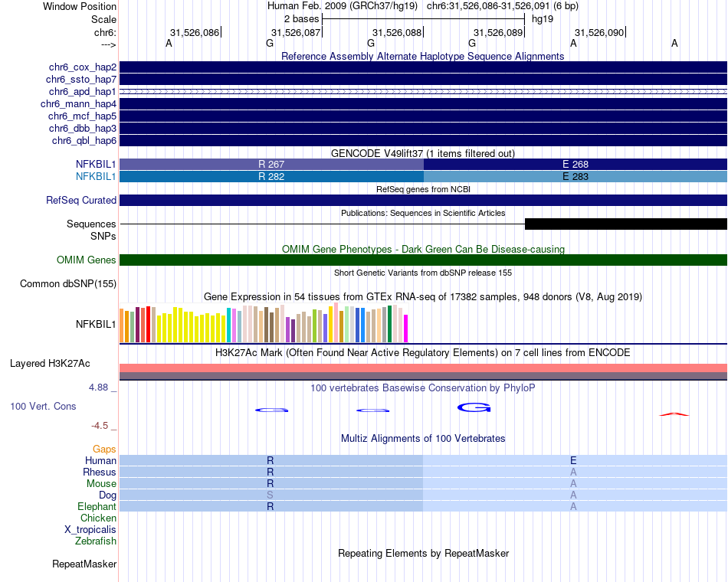Click the RepeatMasker track label
This screenshot has height=582, width=728.
point(84,564)
